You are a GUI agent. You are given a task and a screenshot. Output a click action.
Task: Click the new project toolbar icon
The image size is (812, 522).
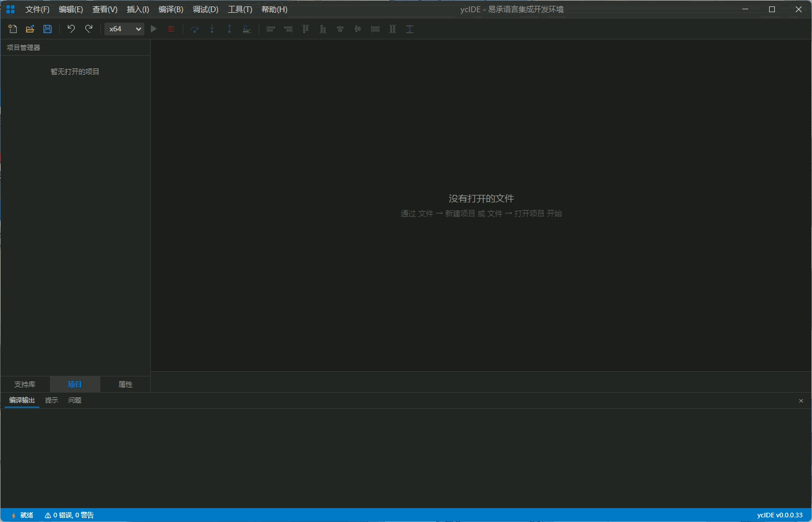13,29
